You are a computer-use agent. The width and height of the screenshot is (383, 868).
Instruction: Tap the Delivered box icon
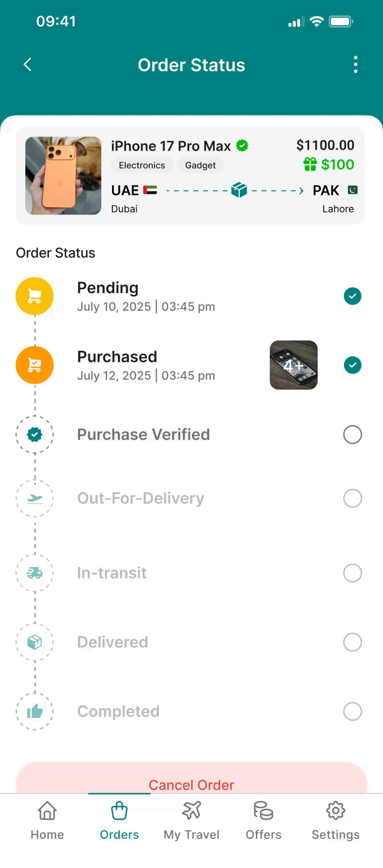pyautogui.click(x=35, y=642)
